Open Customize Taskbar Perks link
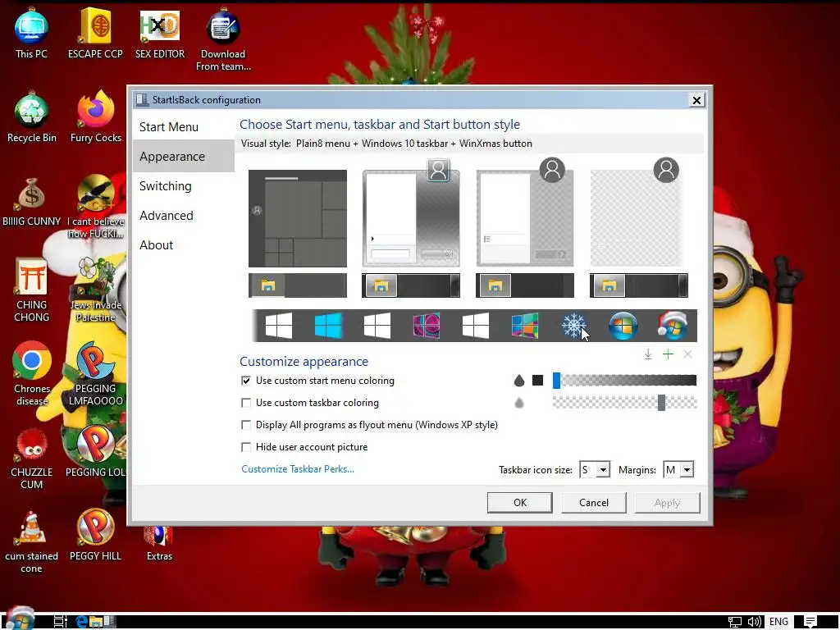Screen dimensions: 840x630 (298, 468)
